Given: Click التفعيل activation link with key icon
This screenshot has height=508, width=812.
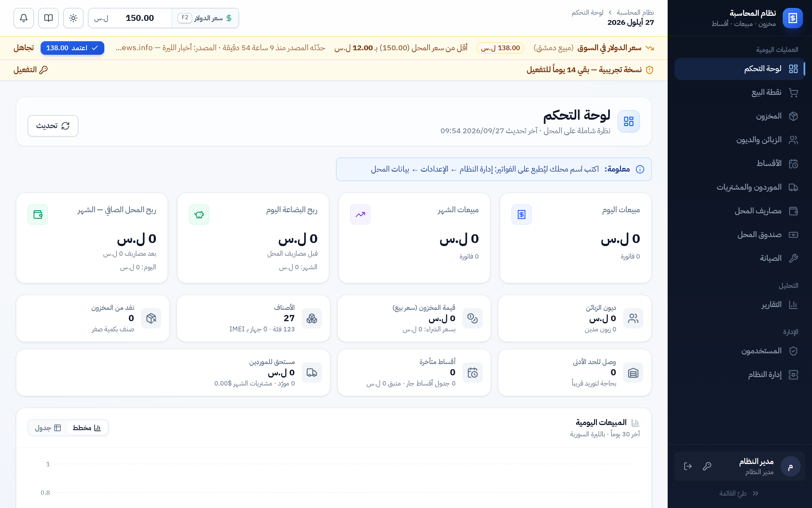Looking at the screenshot, I should pos(30,69).
